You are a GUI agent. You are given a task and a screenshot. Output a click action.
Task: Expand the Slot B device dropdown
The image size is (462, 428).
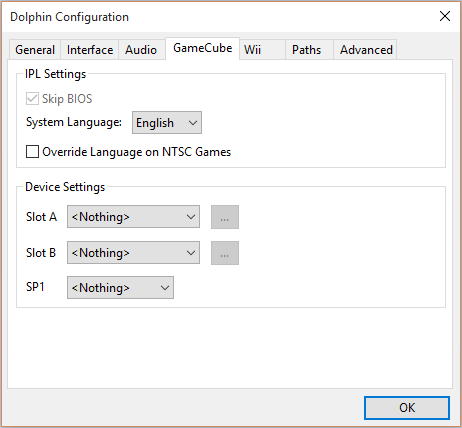pyautogui.click(x=133, y=253)
